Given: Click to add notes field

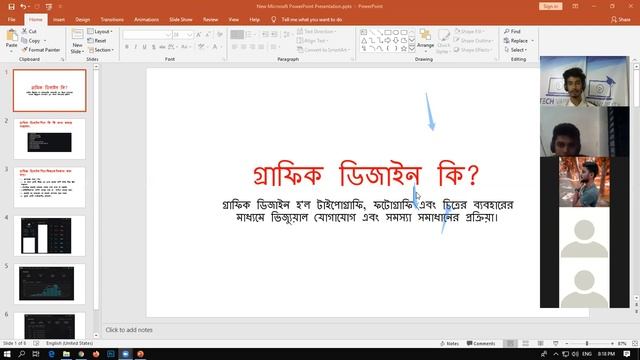Looking at the screenshot, I should [x=129, y=330].
